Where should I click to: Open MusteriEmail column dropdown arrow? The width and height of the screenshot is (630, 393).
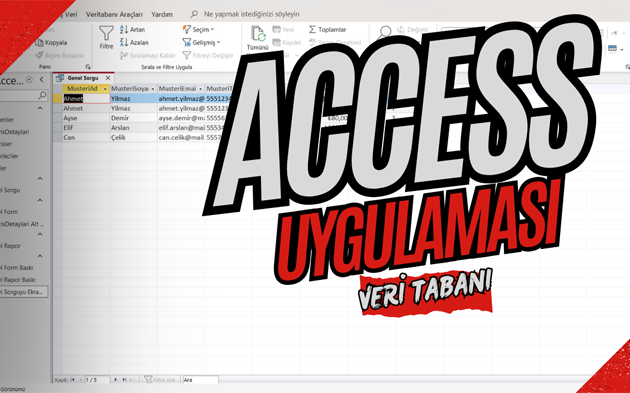tap(200, 88)
